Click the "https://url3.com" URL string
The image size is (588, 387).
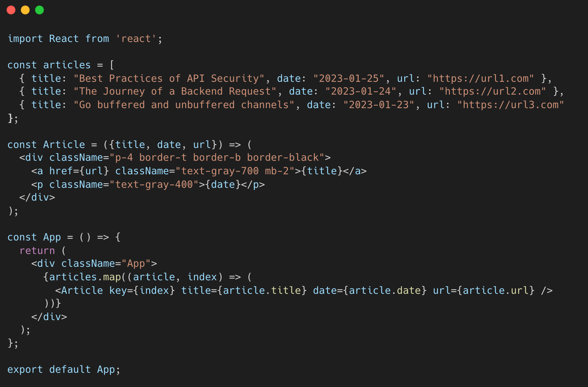[511, 105]
